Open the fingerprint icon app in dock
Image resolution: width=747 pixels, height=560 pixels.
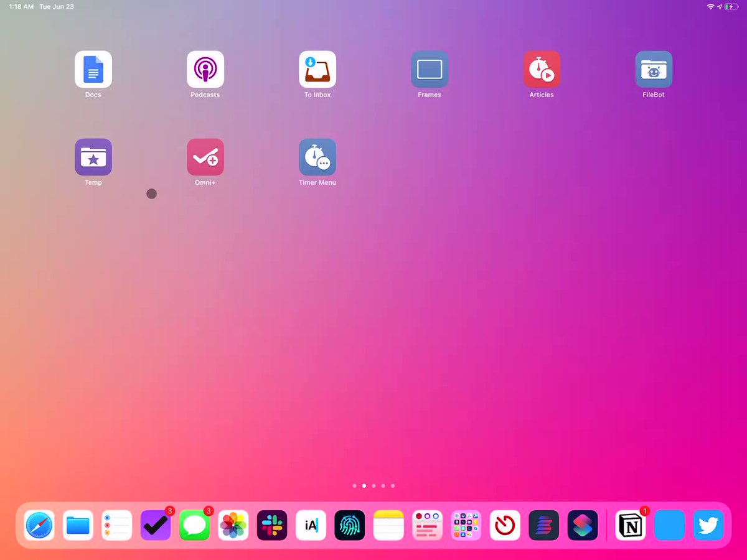coord(350,525)
